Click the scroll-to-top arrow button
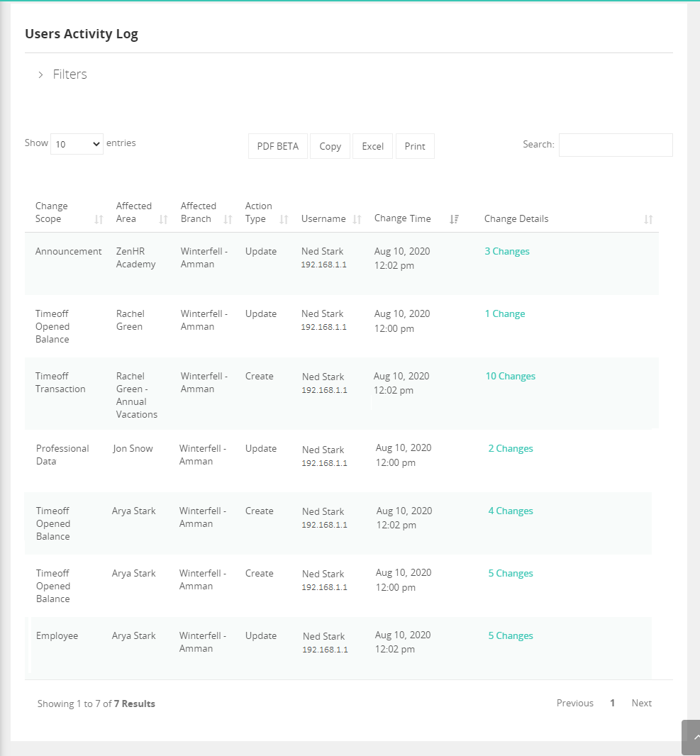This screenshot has width=700, height=756. pos(691,738)
